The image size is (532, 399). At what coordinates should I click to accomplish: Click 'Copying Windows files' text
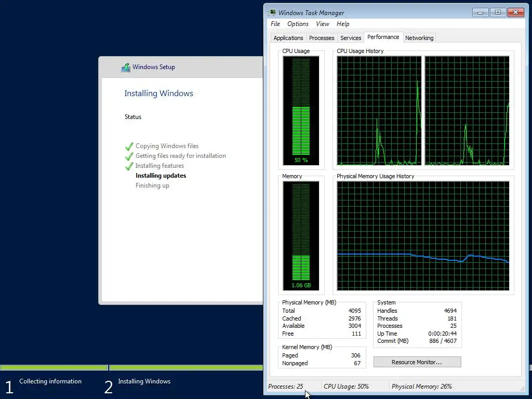167,146
